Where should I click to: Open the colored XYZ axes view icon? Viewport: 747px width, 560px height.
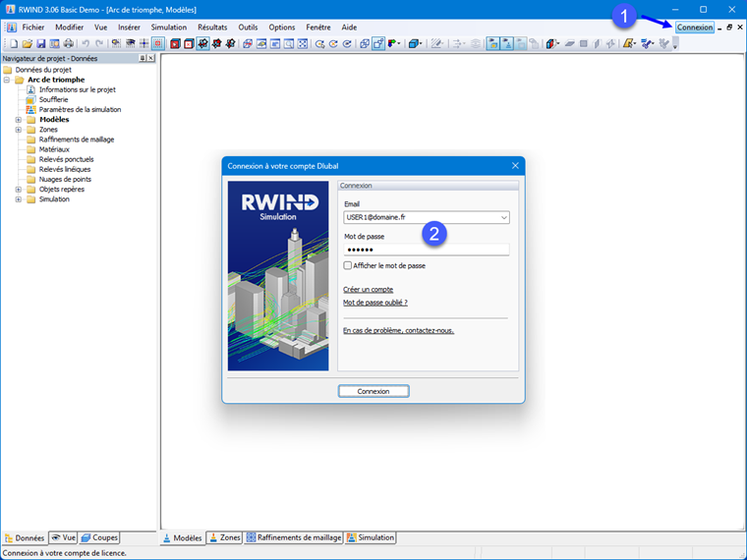(x=393, y=44)
